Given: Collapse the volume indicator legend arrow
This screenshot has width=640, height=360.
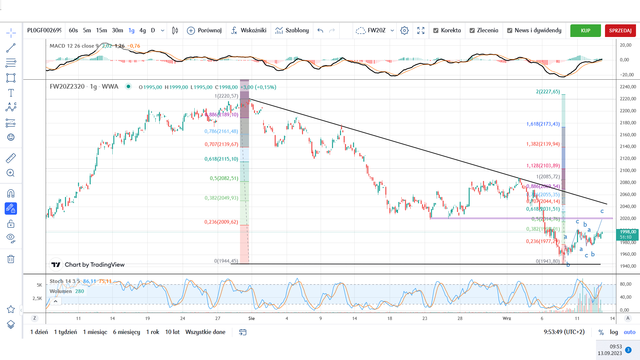Looking at the screenshot, I should click(x=56, y=301).
